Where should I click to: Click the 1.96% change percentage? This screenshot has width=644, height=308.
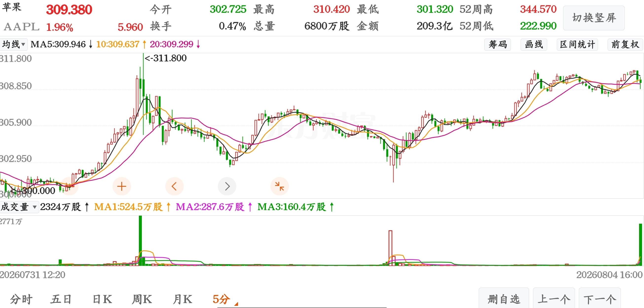pos(59,27)
